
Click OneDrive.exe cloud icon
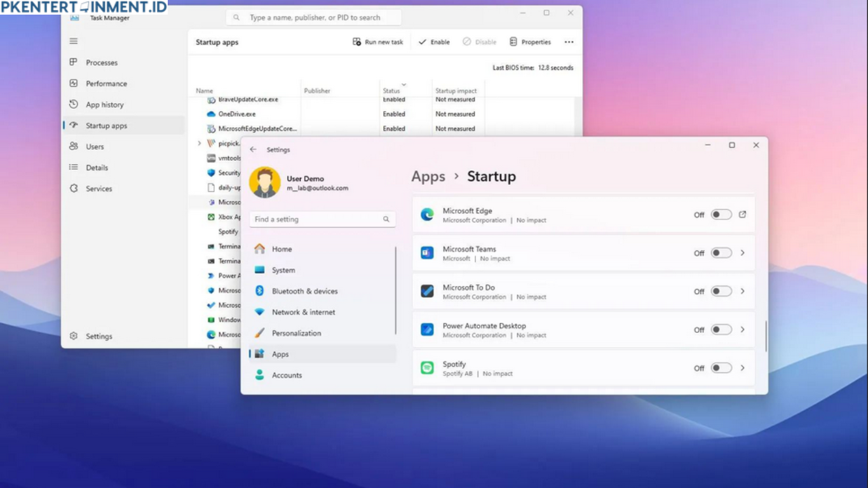212,114
